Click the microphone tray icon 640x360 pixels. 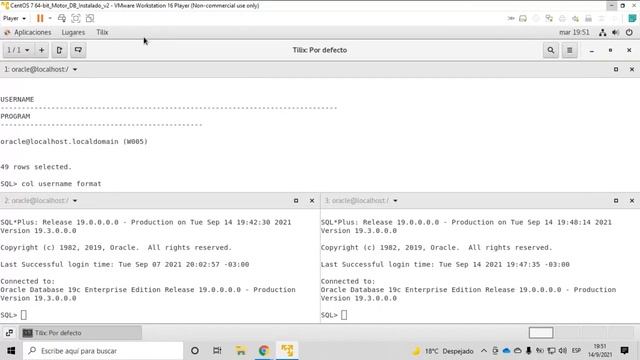(x=529, y=351)
